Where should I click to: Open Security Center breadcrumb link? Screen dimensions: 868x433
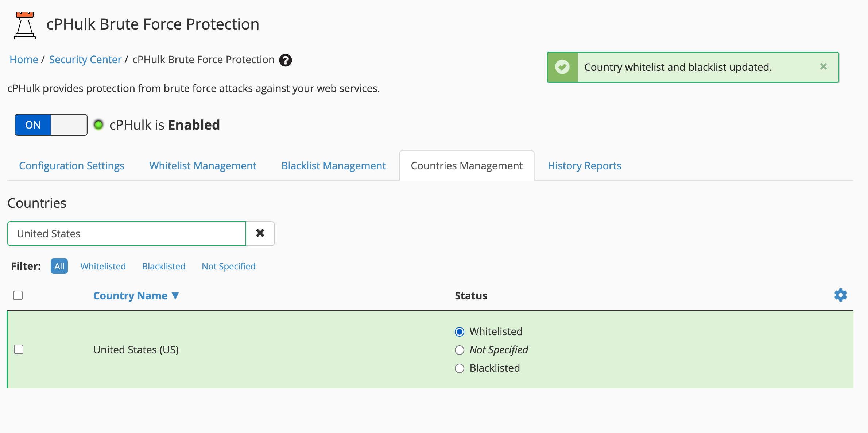(85, 60)
